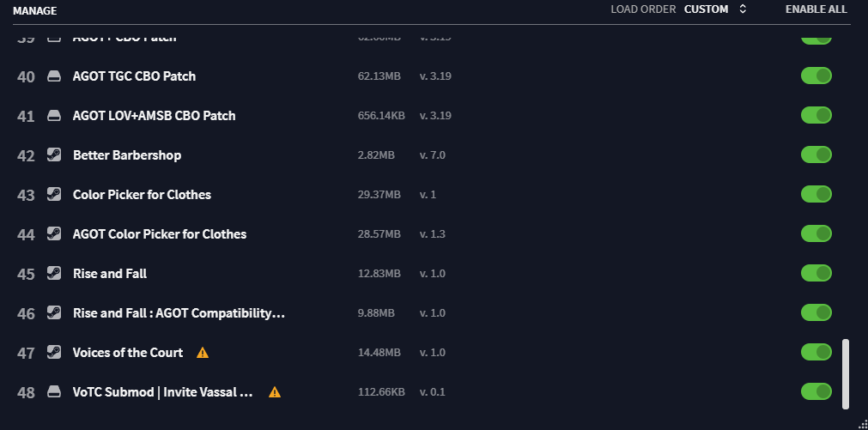Click the Steam icon next to Color Picker for Clothes

point(54,195)
